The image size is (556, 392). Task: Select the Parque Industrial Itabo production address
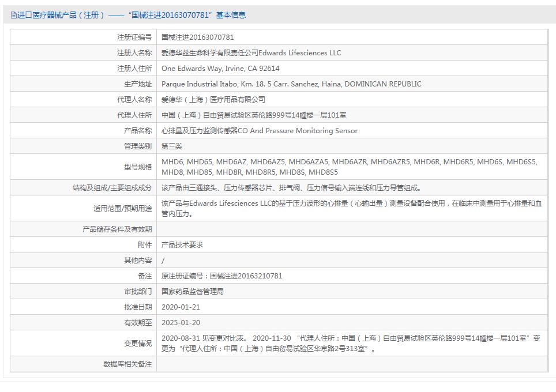pos(291,84)
